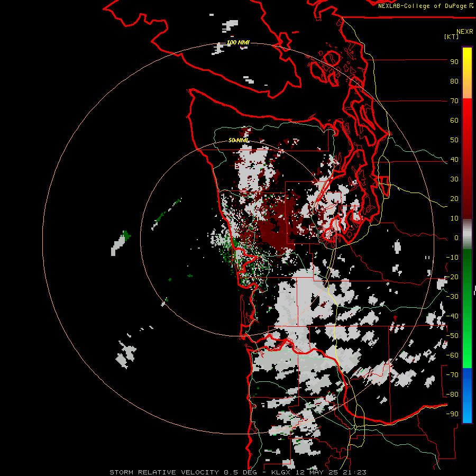Viewport: 476px width, 476px height.
Task: Click the 80 value on velocity scale
Action: click(454, 81)
